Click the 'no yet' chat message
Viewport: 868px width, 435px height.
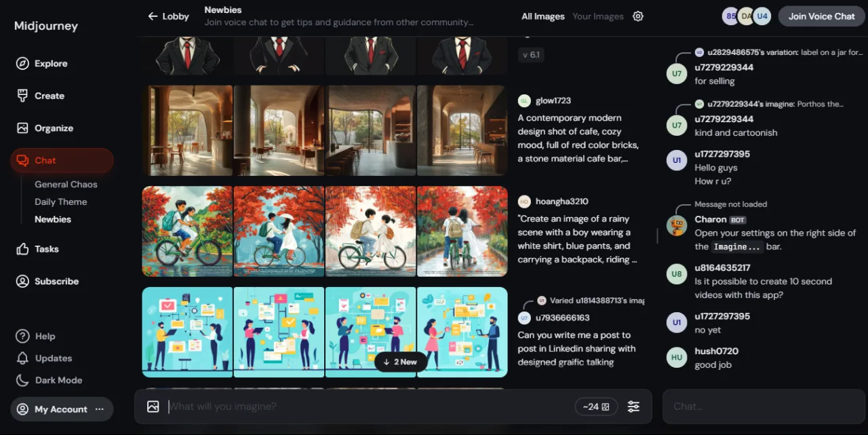tap(708, 330)
